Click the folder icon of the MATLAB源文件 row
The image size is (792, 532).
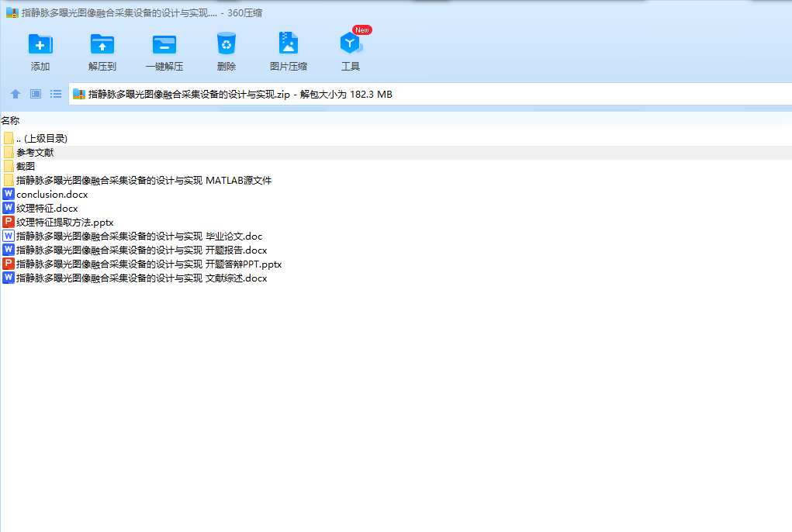point(9,180)
